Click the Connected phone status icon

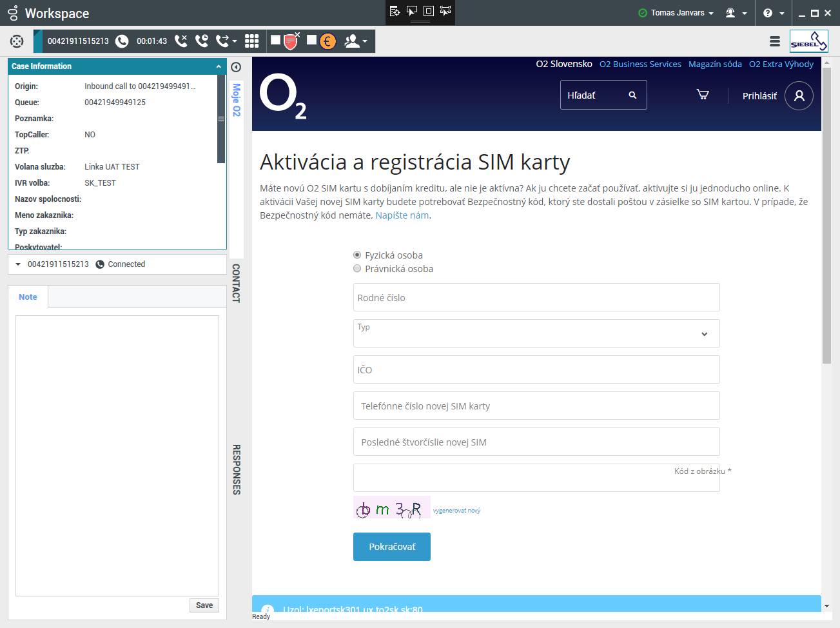pyautogui.click(x=100, y=264)
